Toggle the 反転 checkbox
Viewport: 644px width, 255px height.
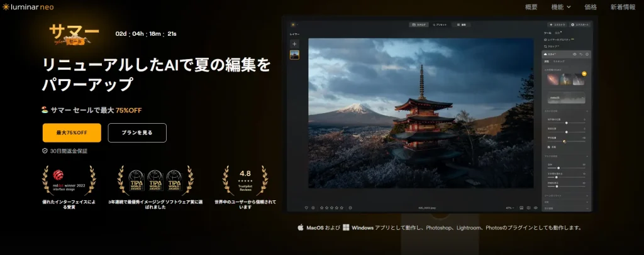pos(549,147)
